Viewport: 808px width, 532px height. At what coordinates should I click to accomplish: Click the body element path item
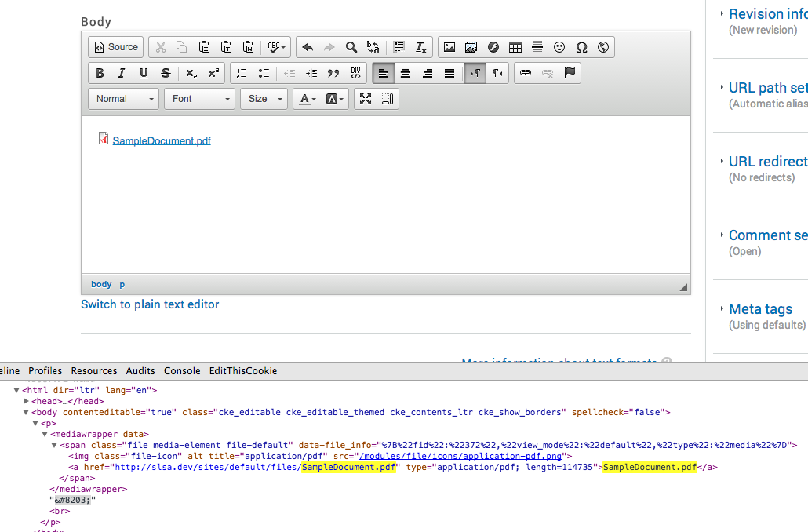click(x=101, y=284)
